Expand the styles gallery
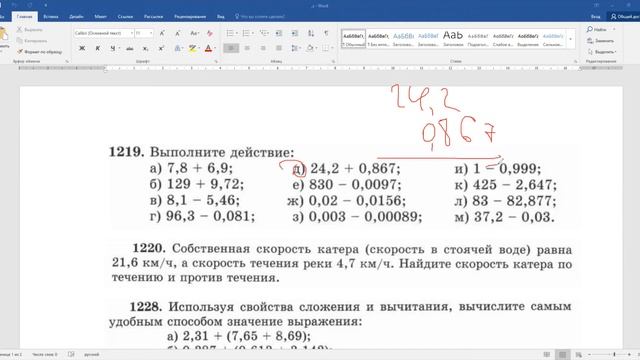This screenshot has width=640, height=360. pyautogui.click(x=571, y=39)
